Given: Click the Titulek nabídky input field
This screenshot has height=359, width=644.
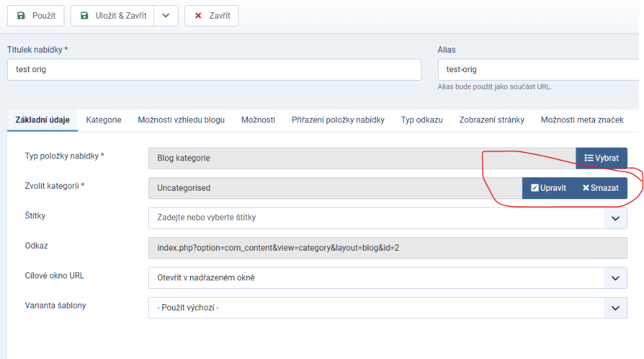Looking at the screenshot, I should pos(214,70).
